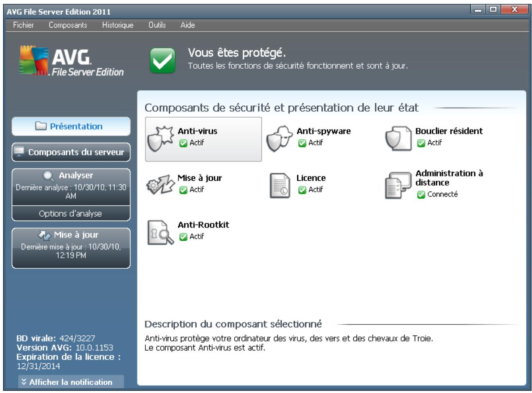Click the Licence component title text

click(x=311, y=178)
